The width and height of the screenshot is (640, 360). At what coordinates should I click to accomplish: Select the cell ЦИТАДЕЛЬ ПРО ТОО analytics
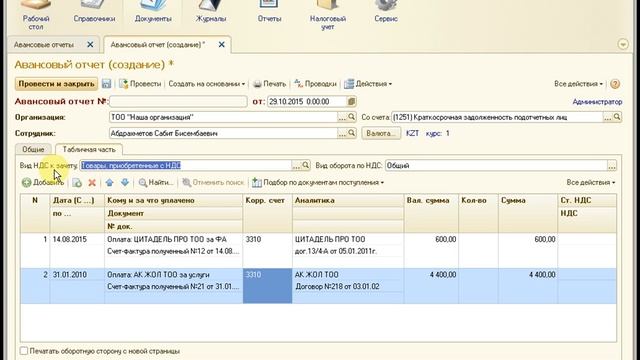coord(348,239)
